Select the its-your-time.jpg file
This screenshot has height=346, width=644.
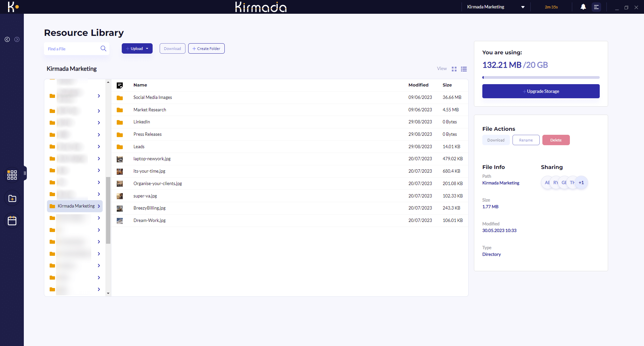tap(290, 171)
